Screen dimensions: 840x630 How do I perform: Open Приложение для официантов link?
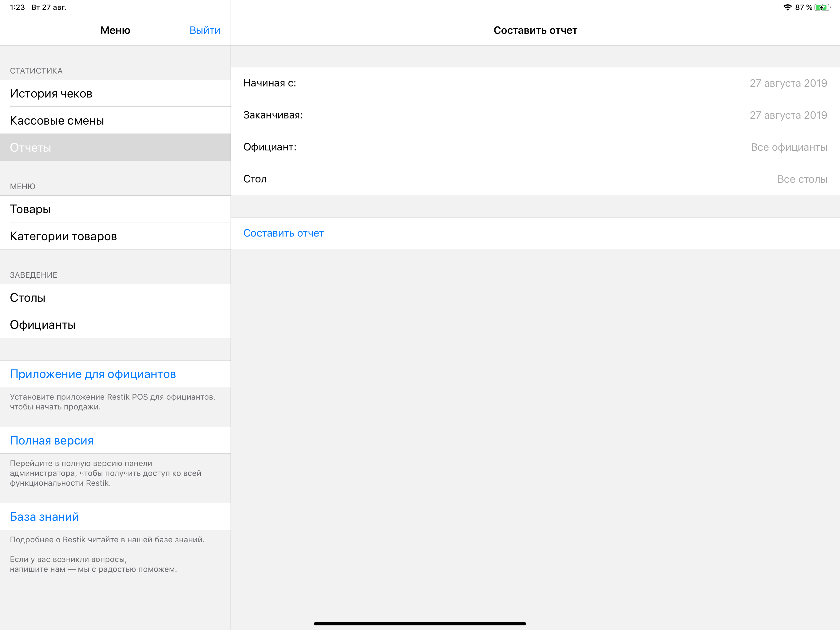tap(93, 374)
